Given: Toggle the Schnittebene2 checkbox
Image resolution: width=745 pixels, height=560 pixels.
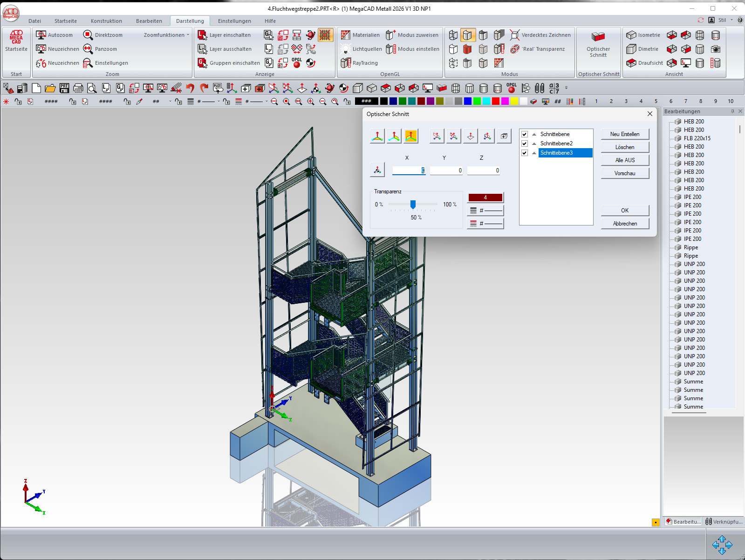Looking at the screenshot, I should coord(525,143).
